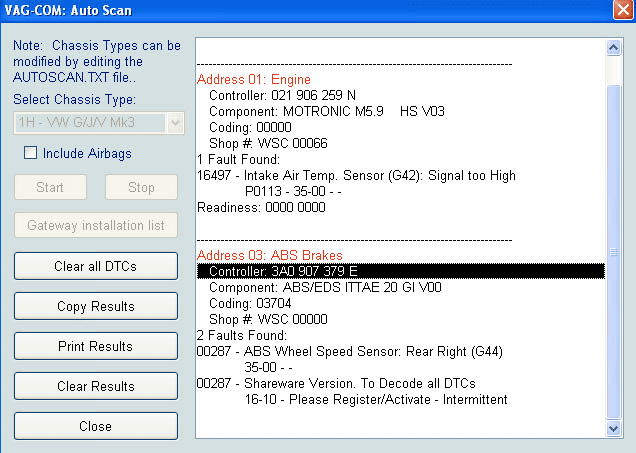The width and height of the screenshot is (636, 453).
Task: Enable the Include Airbags checkbox
Action: click(31, 153)
